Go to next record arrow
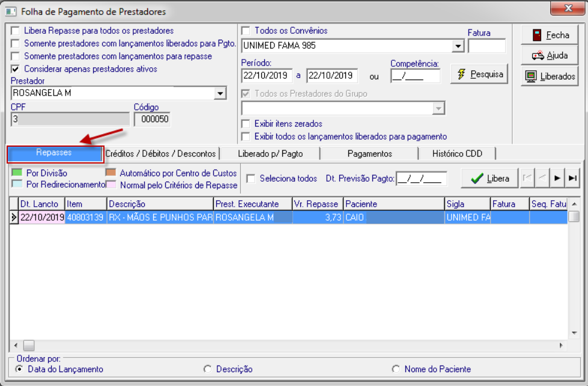 click(557, 178)
